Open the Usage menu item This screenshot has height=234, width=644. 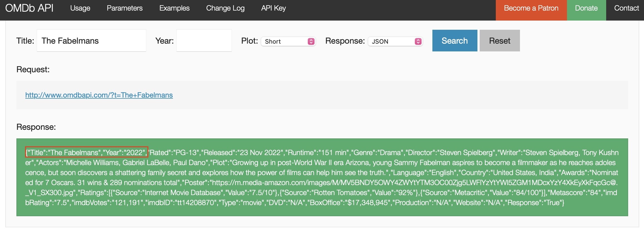80,8
